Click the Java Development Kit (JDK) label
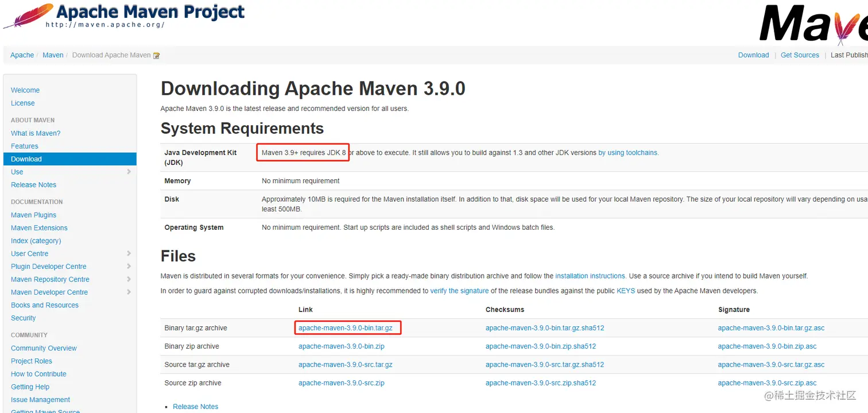This screenshot has width=868, height=413. [x=201, y=157]
